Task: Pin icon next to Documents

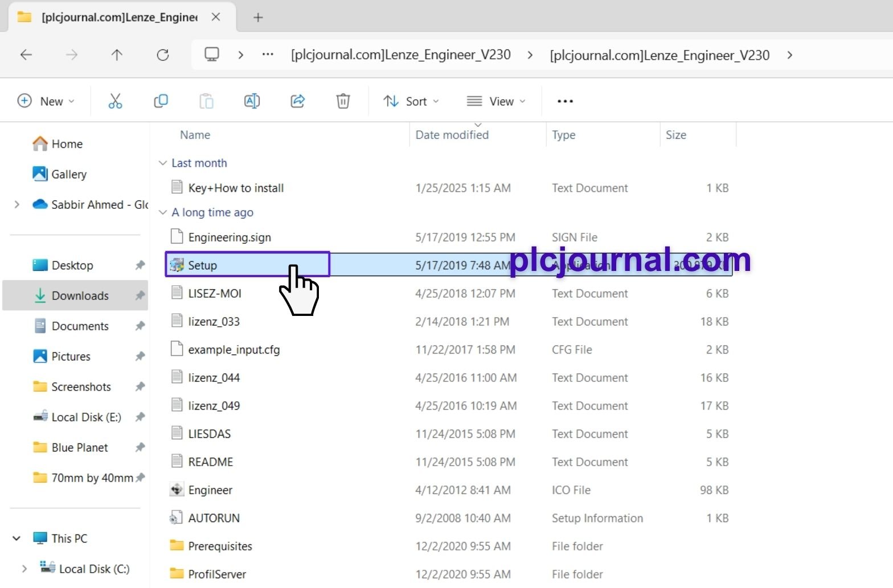Action: tap(140, 326)
